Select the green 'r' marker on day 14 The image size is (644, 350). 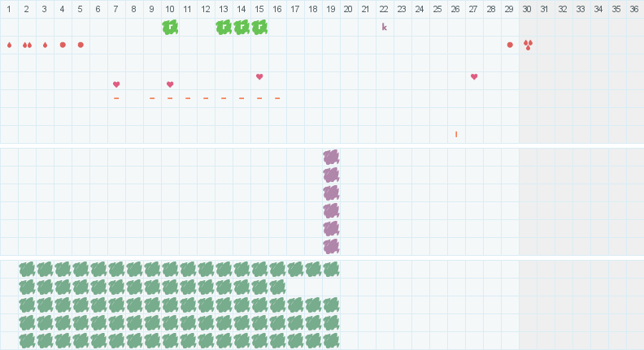241,27
